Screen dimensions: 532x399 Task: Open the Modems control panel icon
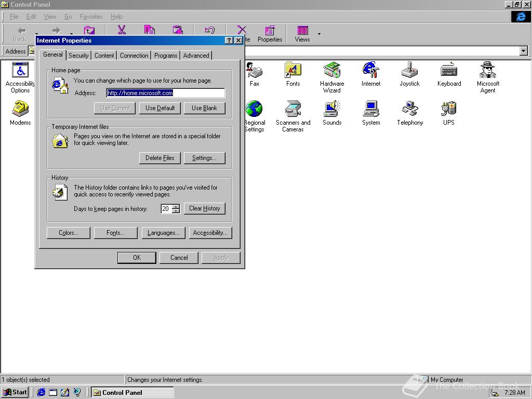20,113
